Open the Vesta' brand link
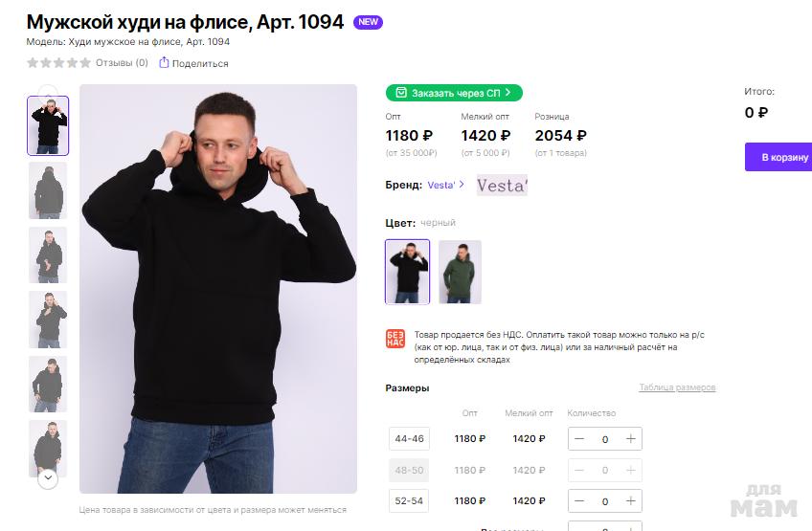Image resolution: width=812 pixels, height=531 pixels. (441, 185)
